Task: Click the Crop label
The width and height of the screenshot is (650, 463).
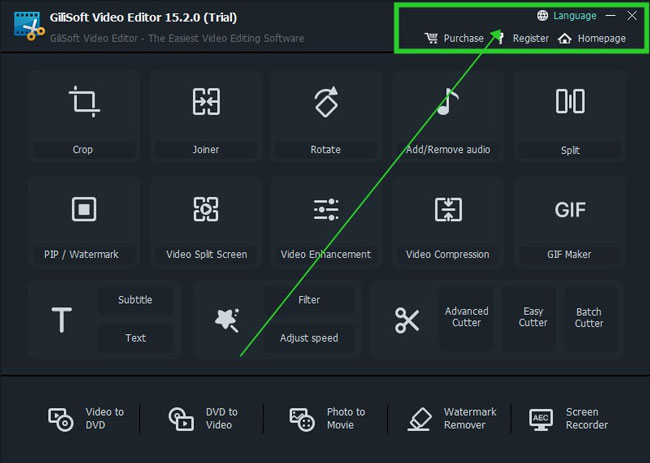Action: [x=82, y=149]
